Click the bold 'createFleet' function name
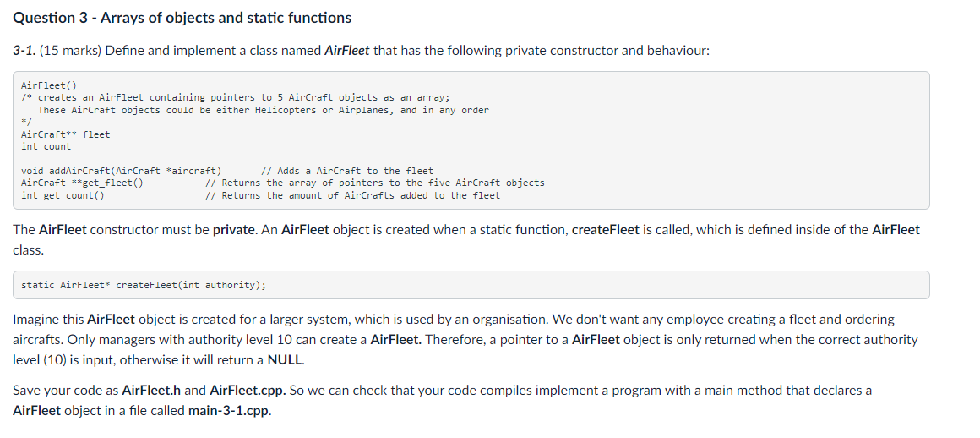The height and width of the screenshot is (438, 980). (605, 230)
